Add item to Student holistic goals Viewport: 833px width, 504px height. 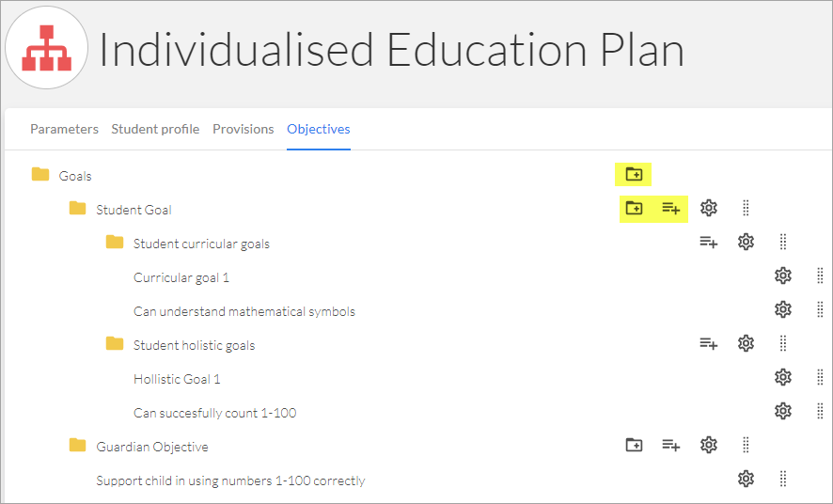709,343
